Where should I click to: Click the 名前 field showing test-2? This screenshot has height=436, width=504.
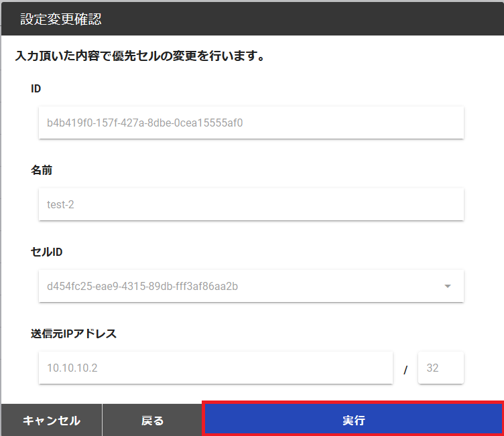tap(251, 204)
